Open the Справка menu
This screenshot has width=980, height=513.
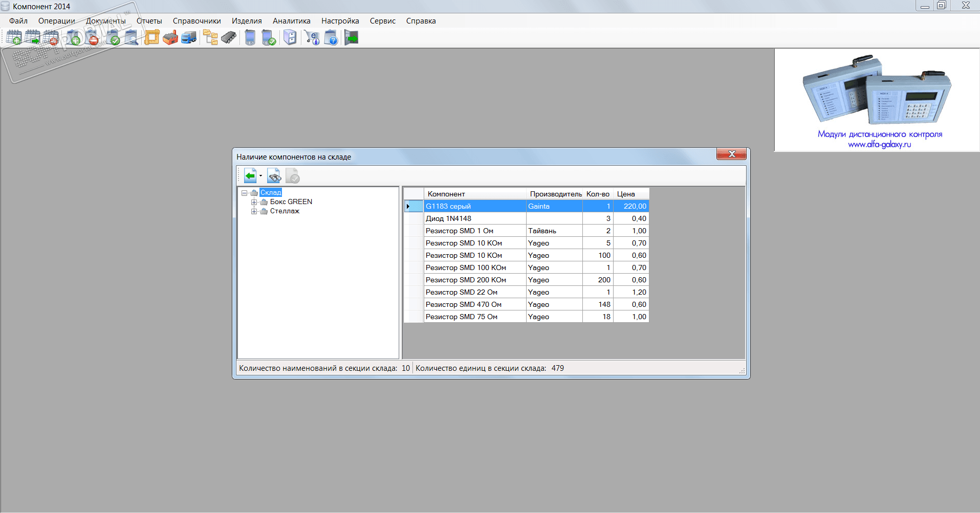(421, 21)
